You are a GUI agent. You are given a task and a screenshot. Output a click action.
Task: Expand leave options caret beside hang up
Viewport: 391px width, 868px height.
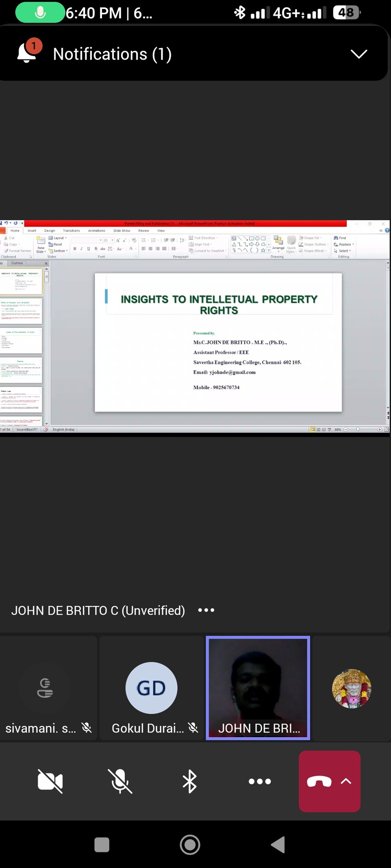coord(346,781)
